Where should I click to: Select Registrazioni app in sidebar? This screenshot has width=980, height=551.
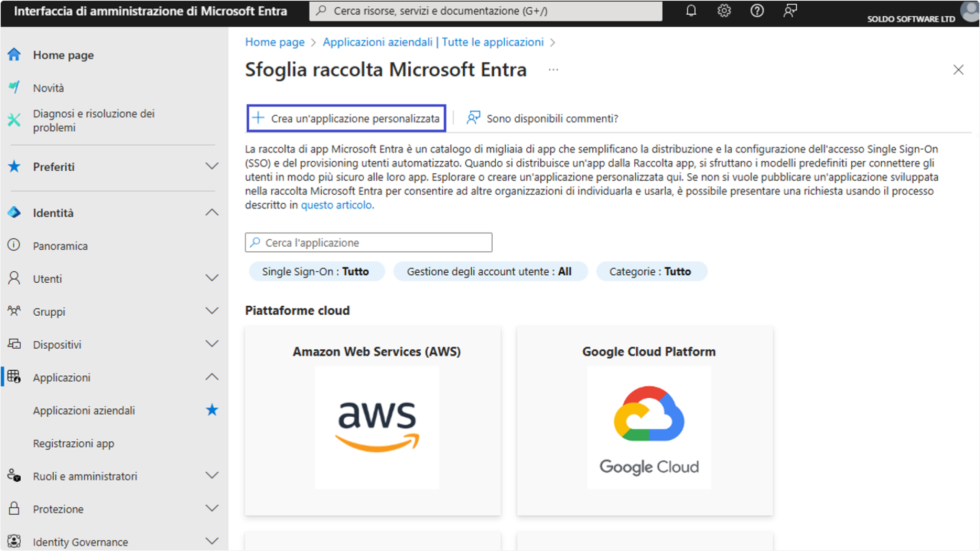[x=73, y=443]
